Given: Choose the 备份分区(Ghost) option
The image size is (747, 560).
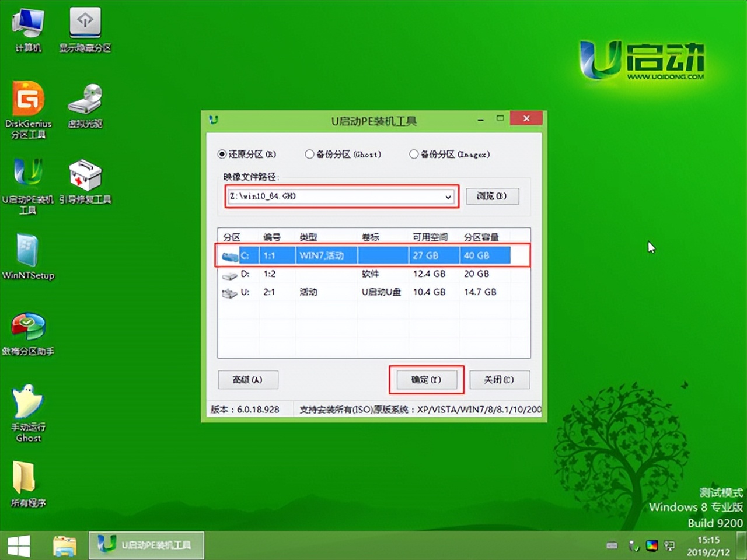Looking at the screenshot, I should (309, 154).
